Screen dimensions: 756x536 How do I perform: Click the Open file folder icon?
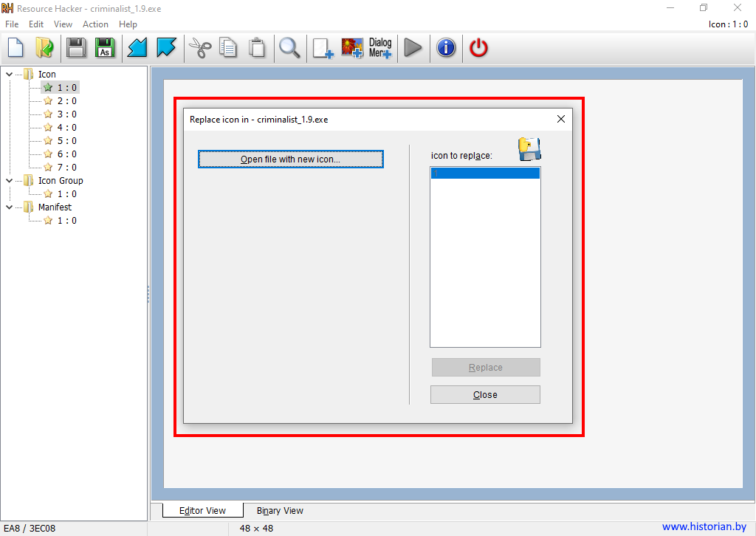(44, 49)
